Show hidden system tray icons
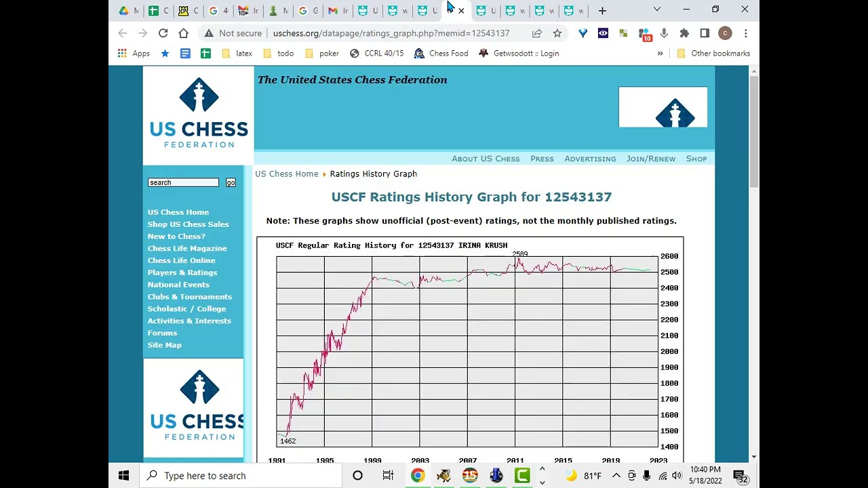This screenshot has height=488, width=868. point(616,476)
